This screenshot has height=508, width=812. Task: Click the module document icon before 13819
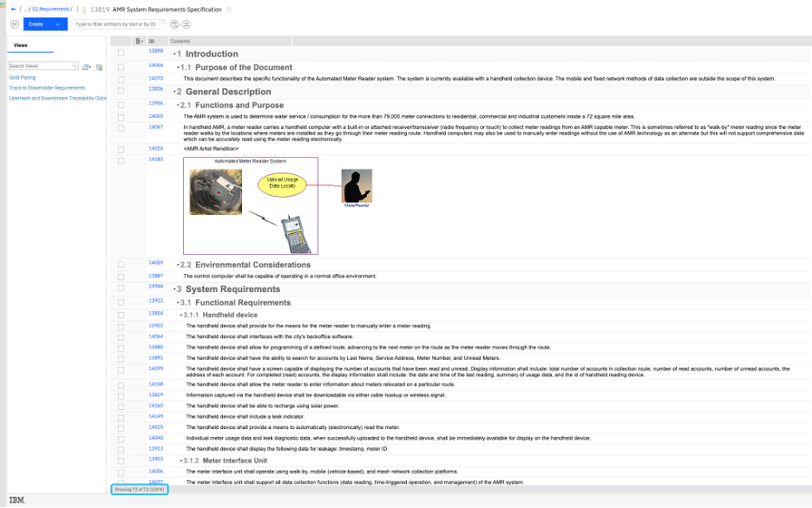(x=84, y=10)
